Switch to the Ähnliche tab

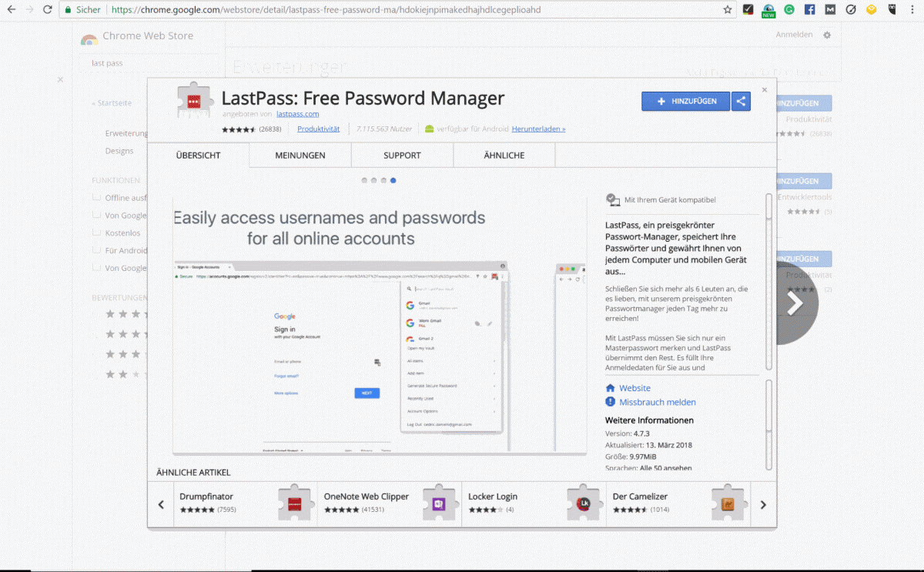pos(504,155)
